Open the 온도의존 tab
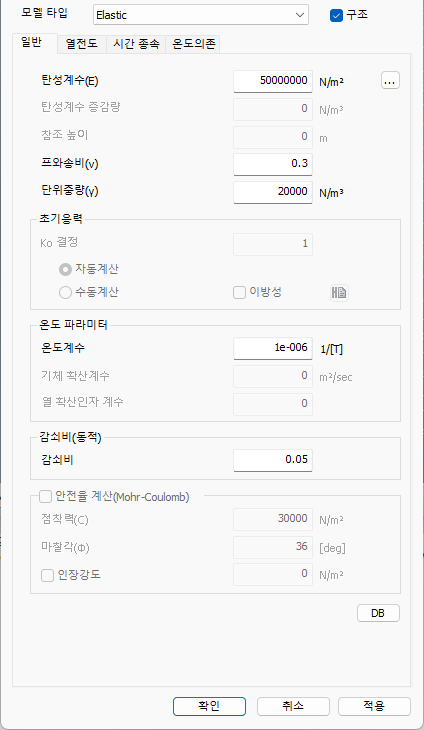424x730 pixels. [x=193, y=44]
